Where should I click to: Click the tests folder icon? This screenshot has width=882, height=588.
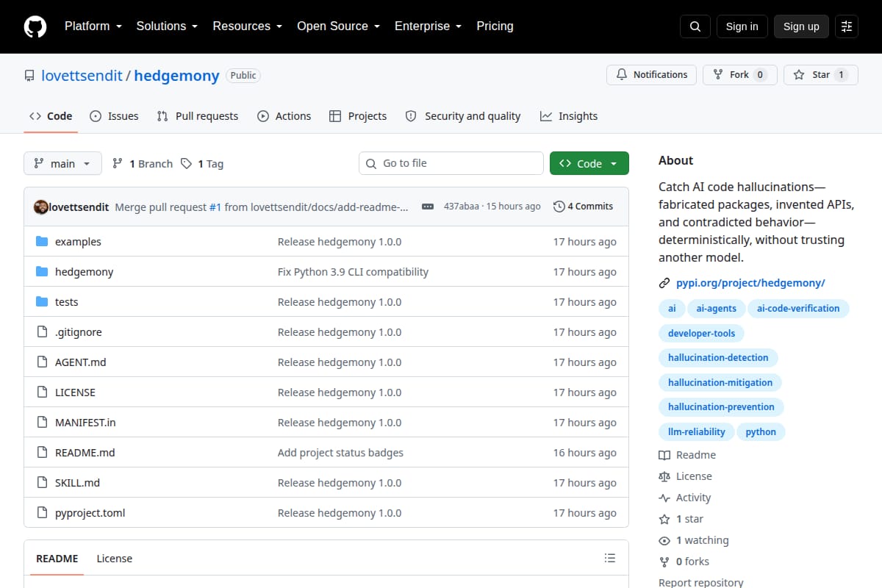[x=42, y=302]
